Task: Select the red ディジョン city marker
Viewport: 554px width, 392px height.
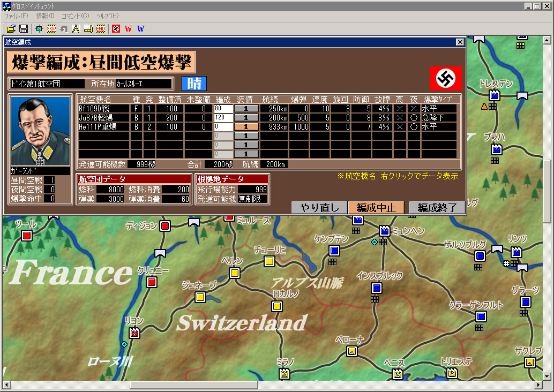Action: pos(165,226)
